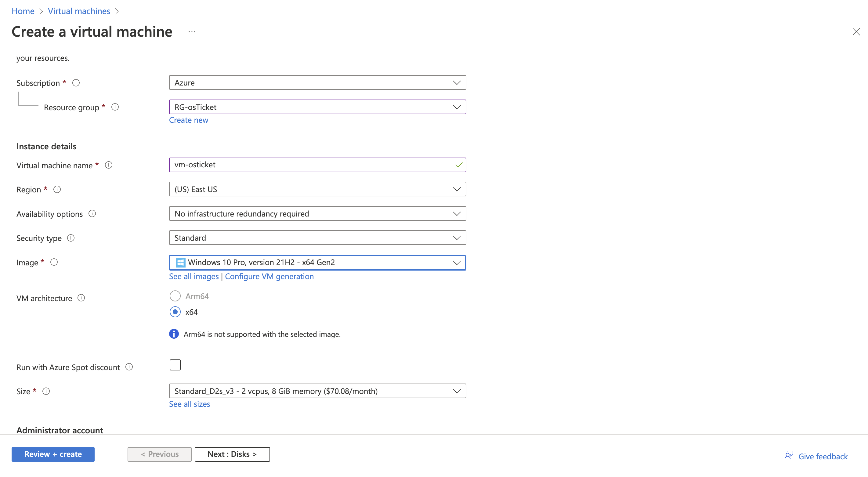
Task: Click the Security type info icon
Action: click(x=71, y=238)
